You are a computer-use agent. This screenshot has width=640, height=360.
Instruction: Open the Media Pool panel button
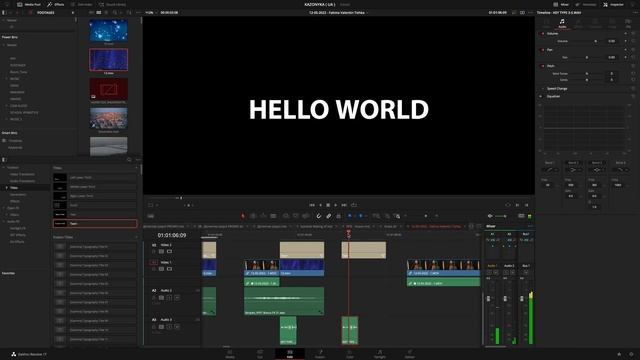(29, 4)
